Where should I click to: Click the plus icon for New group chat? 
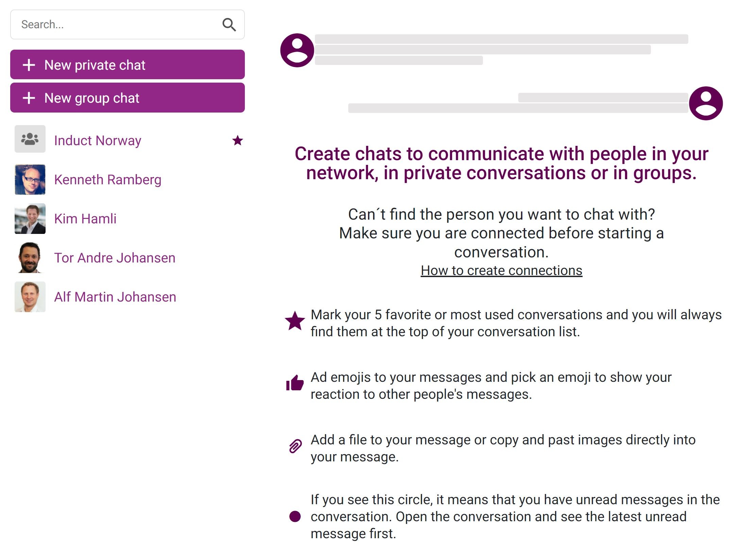point(29,98)
